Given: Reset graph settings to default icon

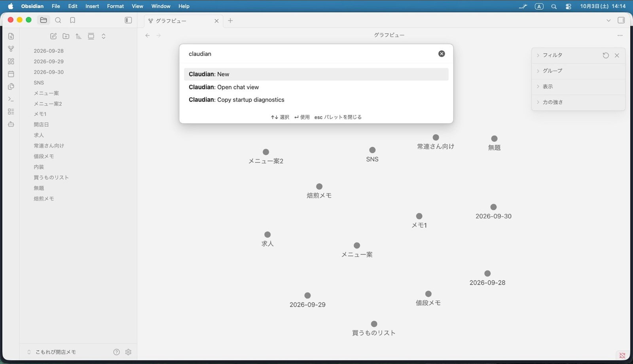Looking at the screenshot, I should (x=606, y=55).
